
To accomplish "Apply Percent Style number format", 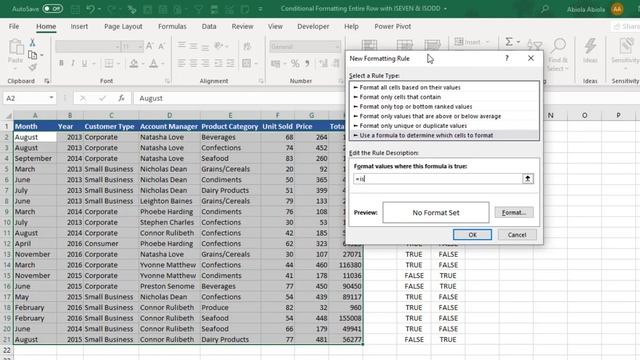I will (x=295, y=63).
